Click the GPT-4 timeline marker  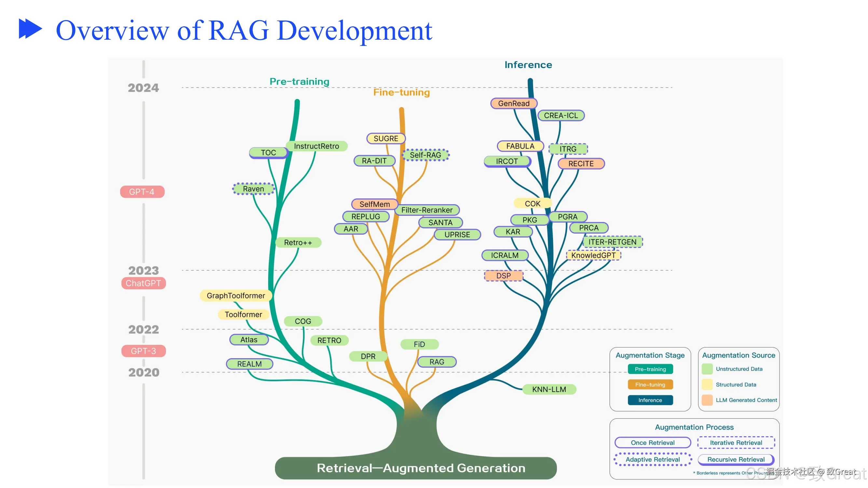(142, 192)
